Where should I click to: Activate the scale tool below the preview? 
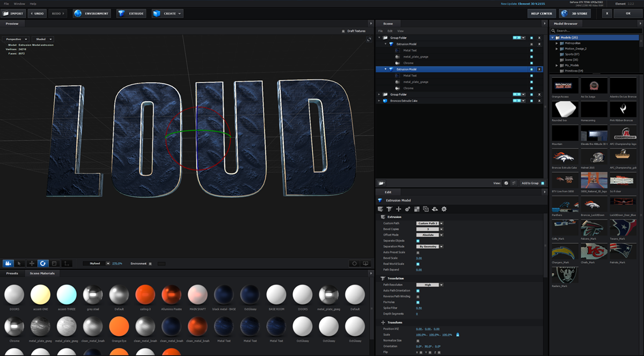tap(54, 263)
